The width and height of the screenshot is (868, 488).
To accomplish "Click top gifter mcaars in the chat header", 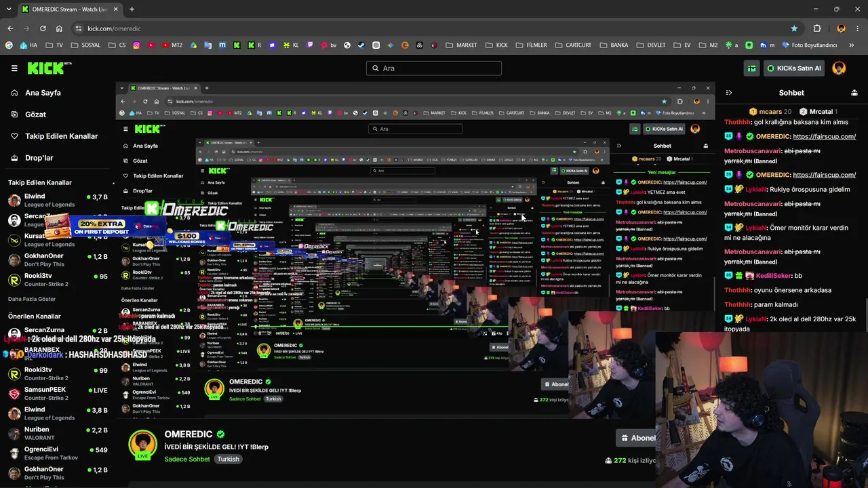I will (770, 111).
